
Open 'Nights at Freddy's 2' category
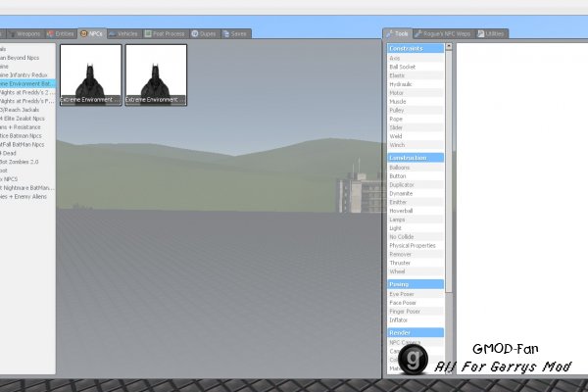pos(27,92)
